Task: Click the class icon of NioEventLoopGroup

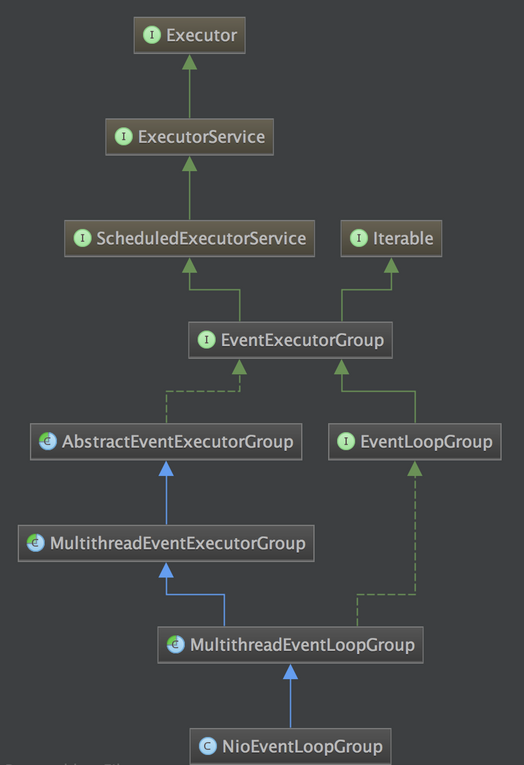Action: point(208,746)
